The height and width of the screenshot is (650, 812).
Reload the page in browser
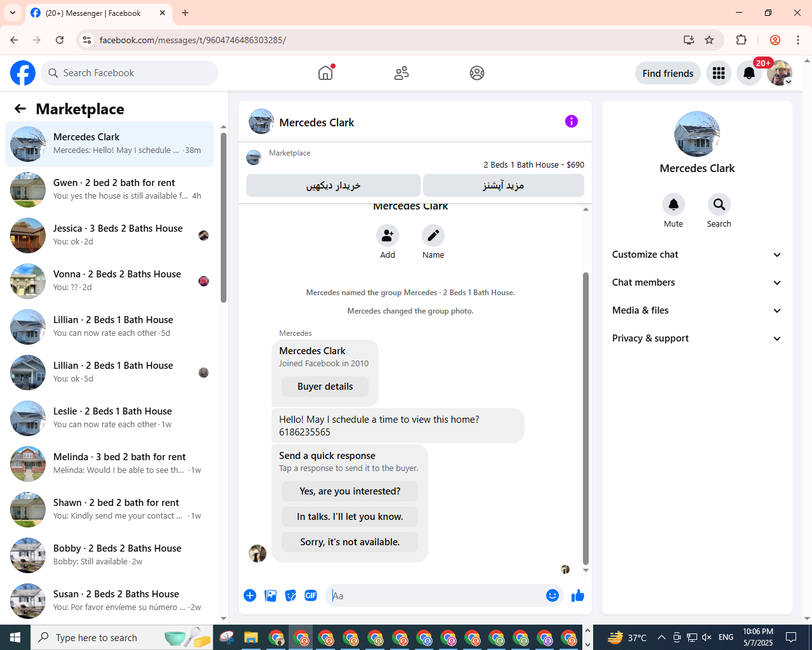[x=60, y=40]
